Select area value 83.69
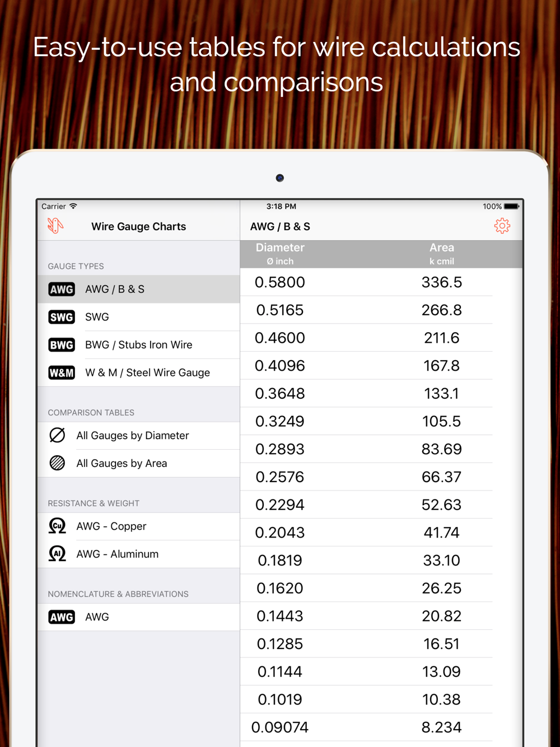The width and height of the screenshot is (560, 747). (x=442, y=449)
